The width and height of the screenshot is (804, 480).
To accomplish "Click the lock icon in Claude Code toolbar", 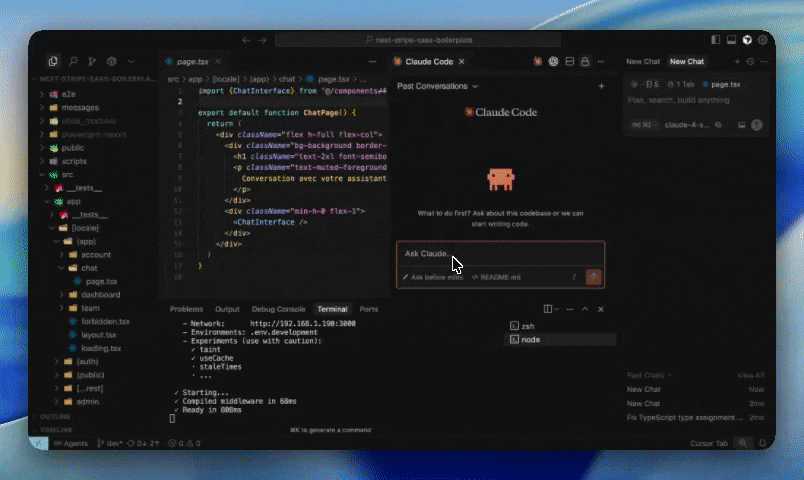I will (x=585, y=62).
